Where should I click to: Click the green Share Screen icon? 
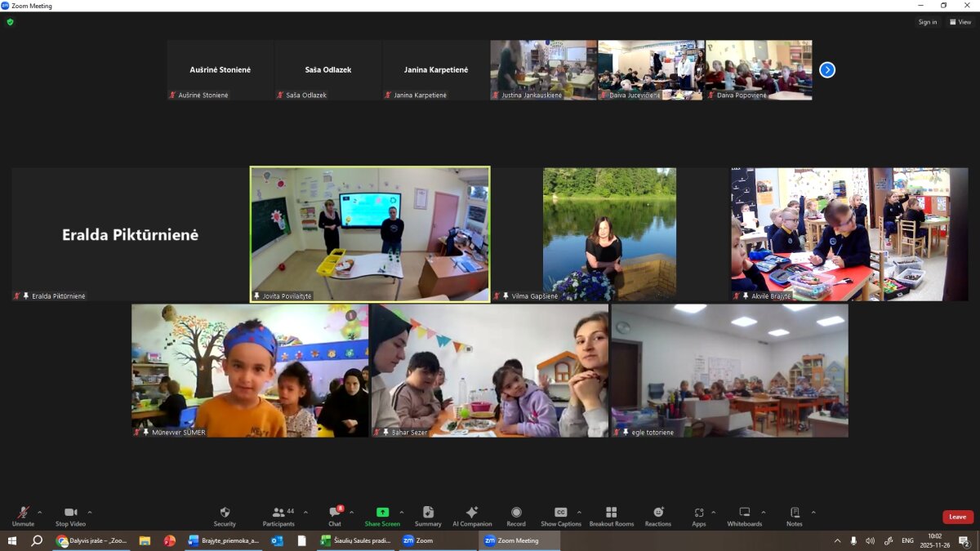382,512
